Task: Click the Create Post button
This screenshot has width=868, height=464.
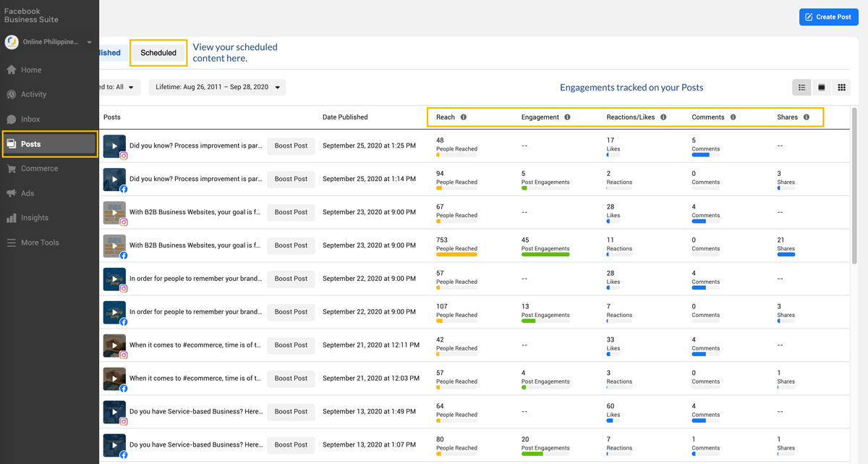Action: (828, 17)
